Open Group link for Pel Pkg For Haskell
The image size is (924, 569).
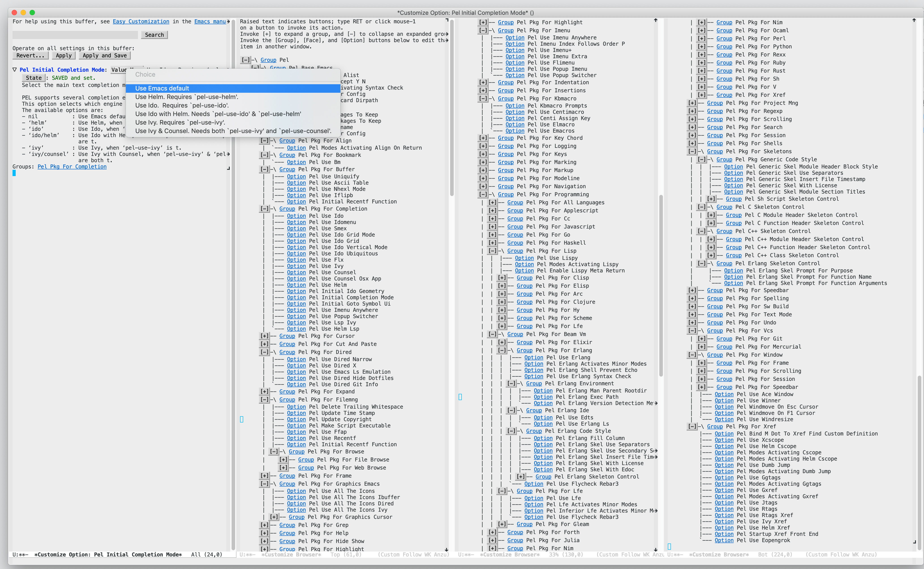(x=515, y=243)
